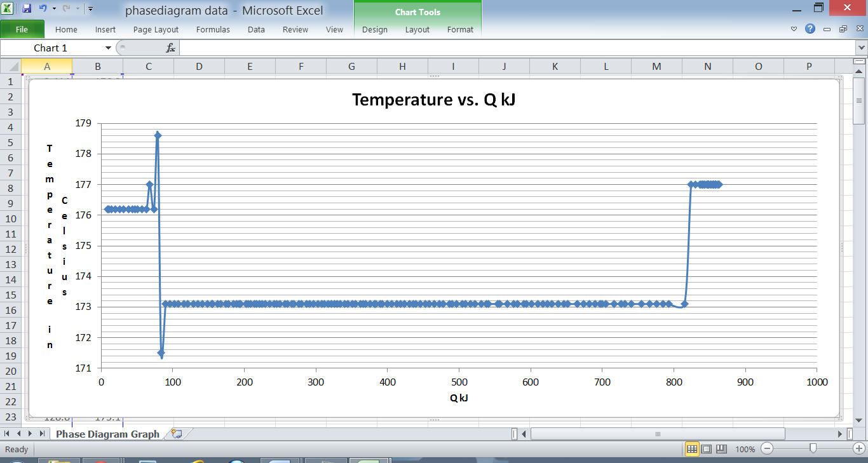Click the green File button

click(22, 29)
